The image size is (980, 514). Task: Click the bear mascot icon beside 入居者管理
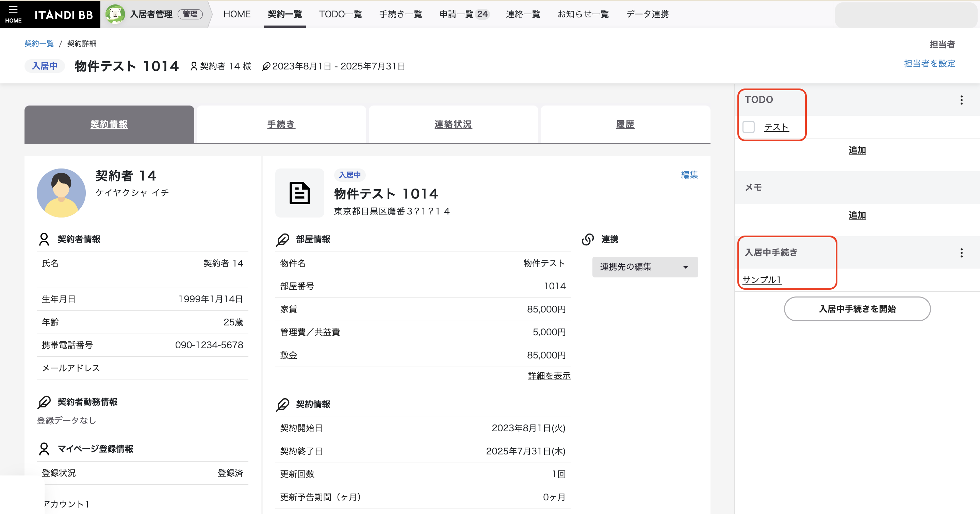(x=115, y=14)
